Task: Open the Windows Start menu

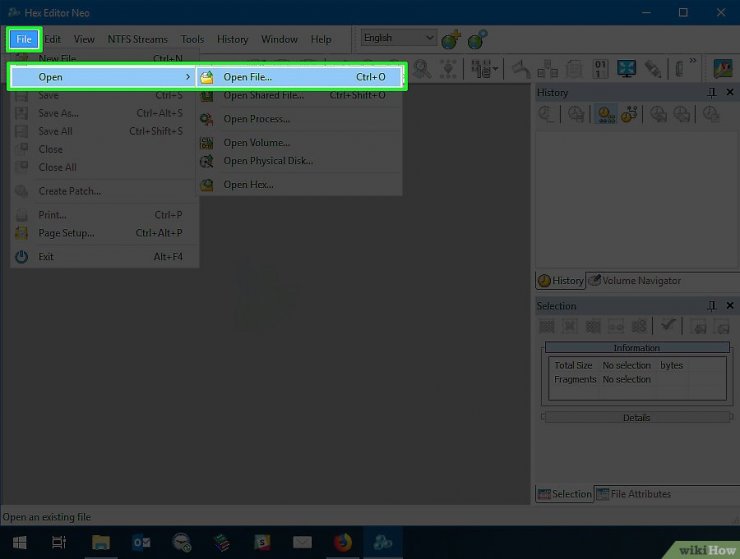Action: coord(19,543)
